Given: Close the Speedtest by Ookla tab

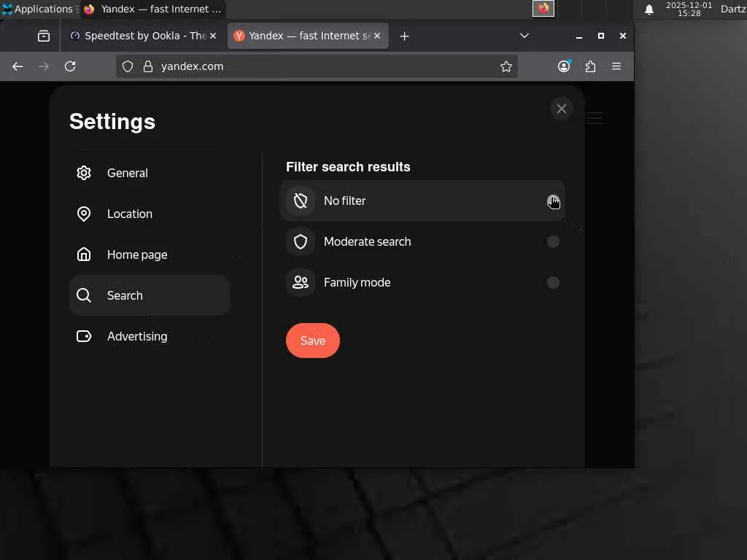Looking at the screenshot, I should (213, 36).
